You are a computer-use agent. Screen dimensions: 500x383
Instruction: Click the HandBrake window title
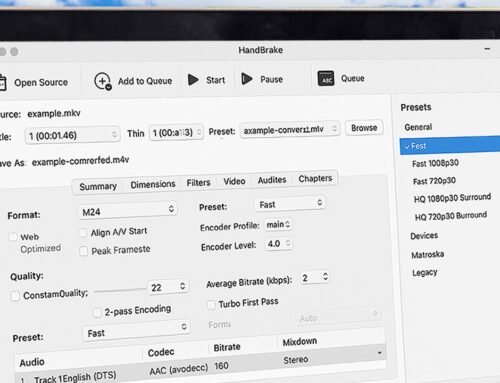coord(261,50)
